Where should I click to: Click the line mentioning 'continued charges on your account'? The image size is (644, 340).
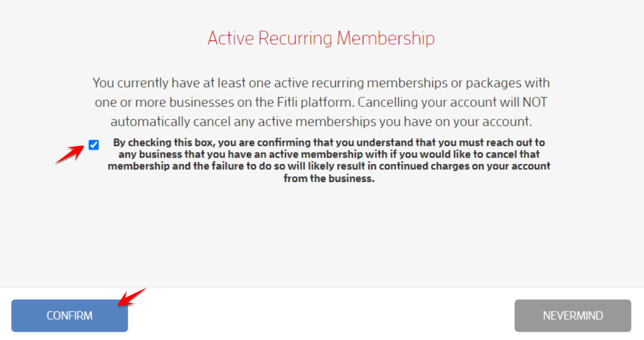point(329,166)
